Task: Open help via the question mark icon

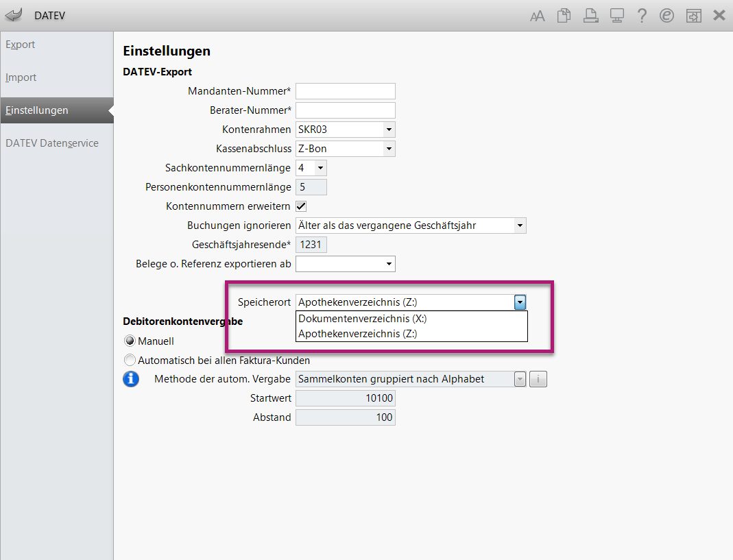Action: [642, 16]
